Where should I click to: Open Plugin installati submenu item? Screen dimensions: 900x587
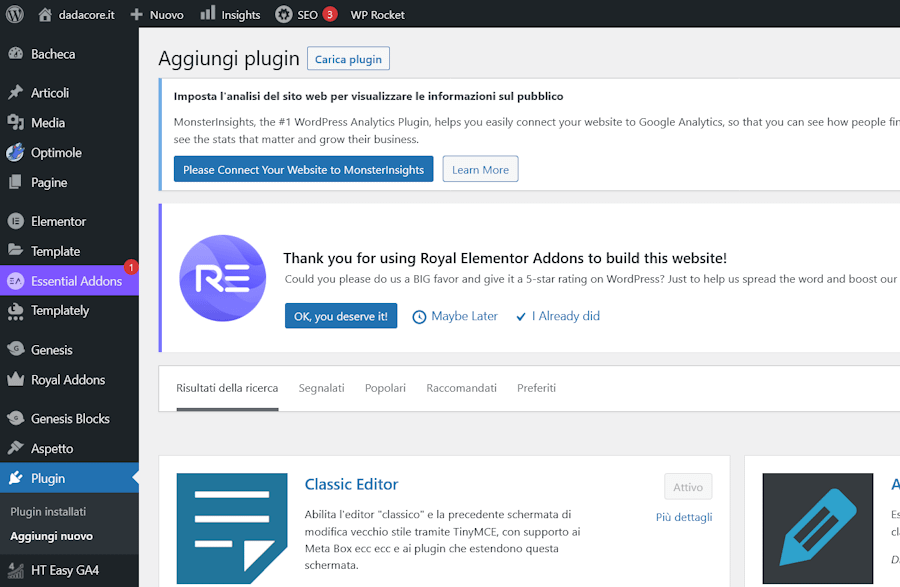click(48, 512)
